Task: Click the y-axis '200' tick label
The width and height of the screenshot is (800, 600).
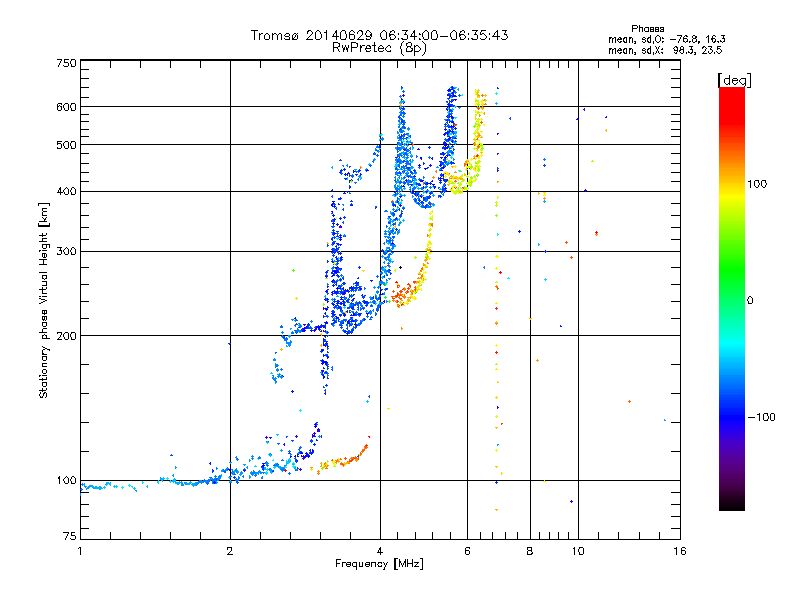Action: click(67, 336)
